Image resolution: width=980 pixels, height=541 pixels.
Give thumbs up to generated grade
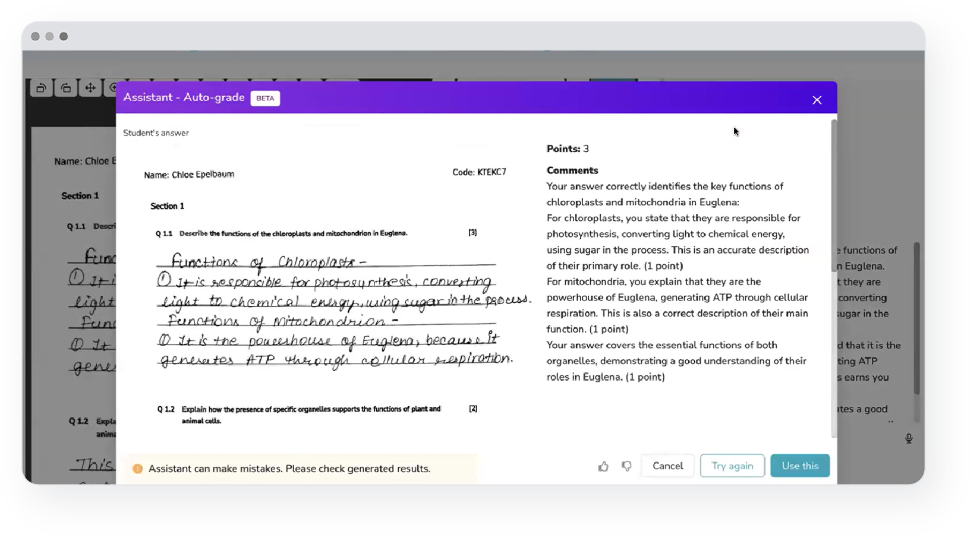click(x=603, y=467)
